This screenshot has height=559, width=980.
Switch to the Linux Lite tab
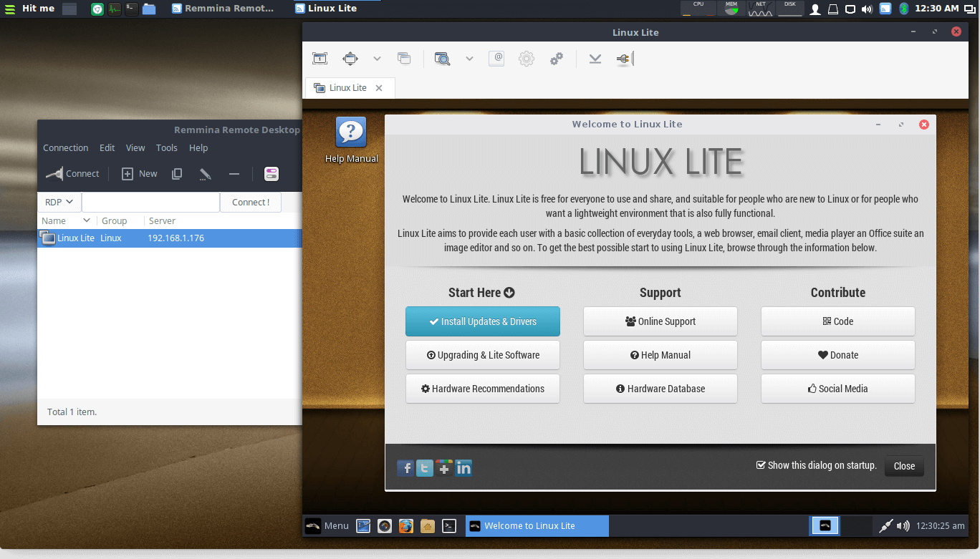pyautogui.click(x=348, y=88)
